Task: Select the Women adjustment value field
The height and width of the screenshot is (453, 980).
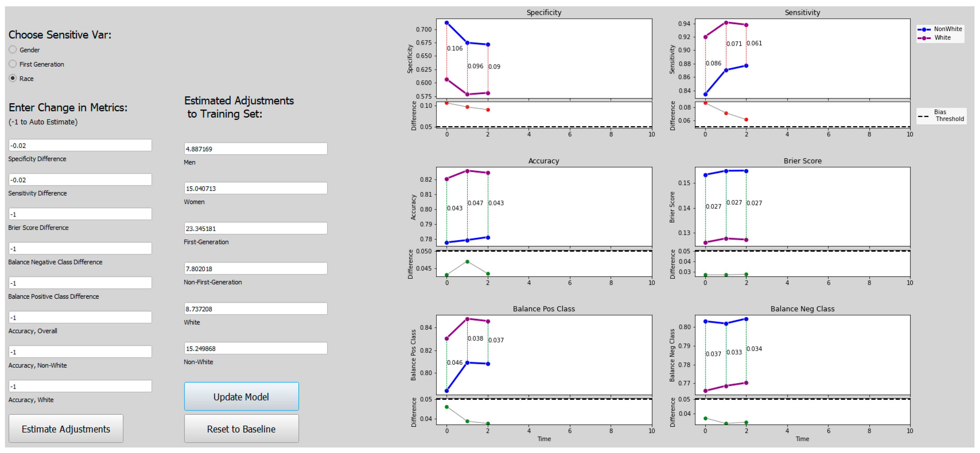Action: (255, 188)
